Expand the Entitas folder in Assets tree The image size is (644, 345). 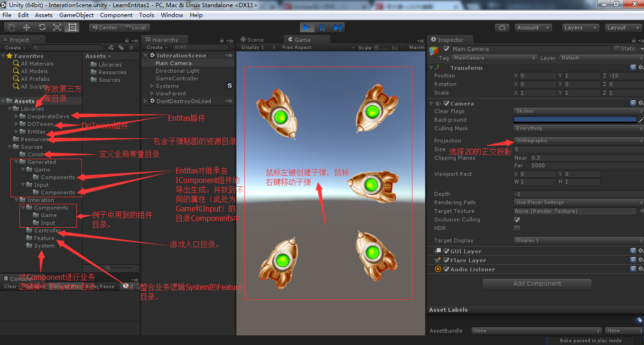[17, 132]
